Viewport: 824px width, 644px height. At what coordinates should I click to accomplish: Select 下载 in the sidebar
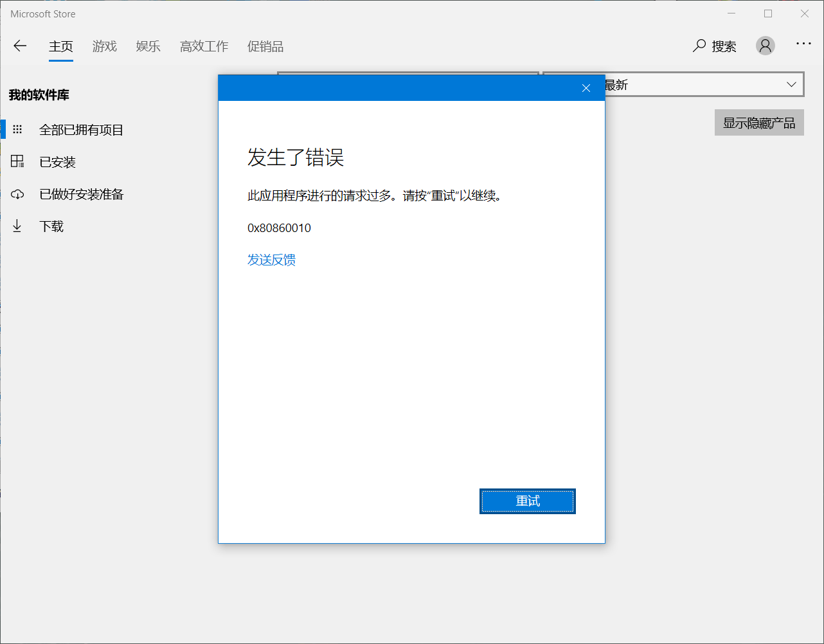[51, 226]
